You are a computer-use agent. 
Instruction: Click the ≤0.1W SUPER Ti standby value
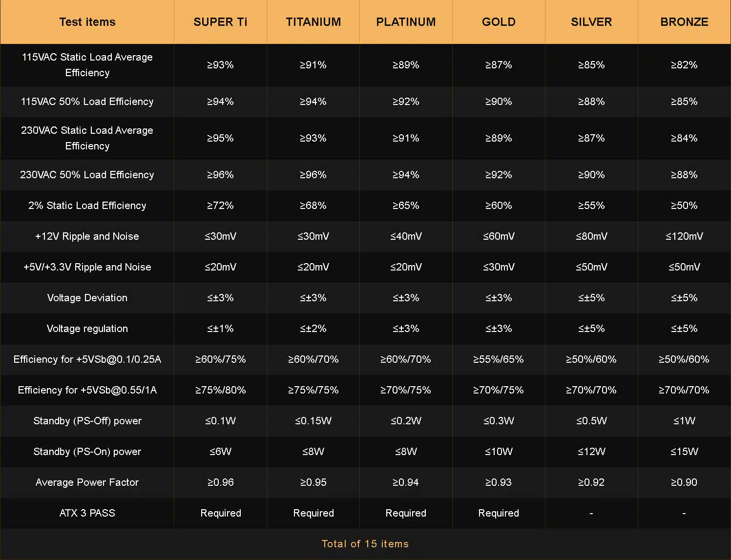point(220,421)
